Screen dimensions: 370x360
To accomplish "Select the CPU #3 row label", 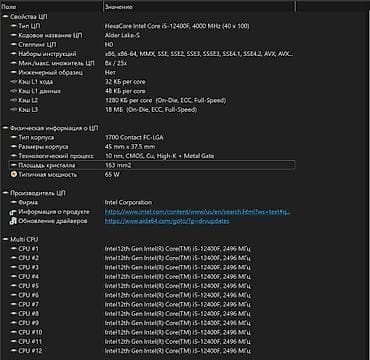I will coord(29,267).
